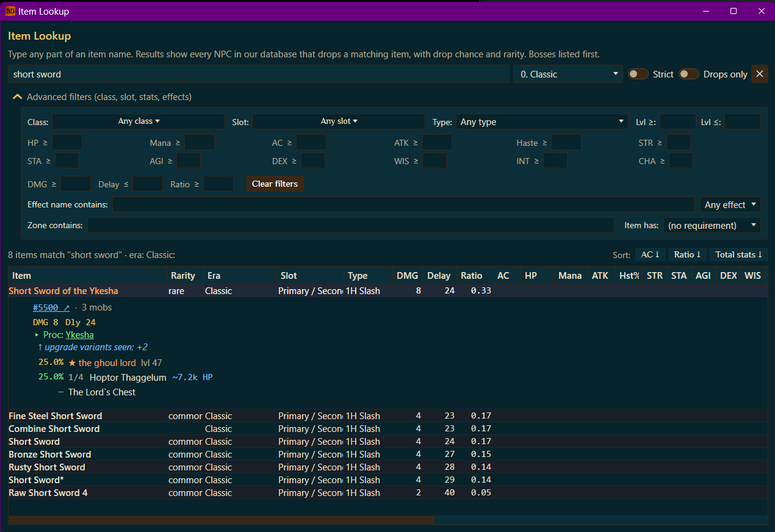Toggle the Strict switch

[x=638, y=74]
